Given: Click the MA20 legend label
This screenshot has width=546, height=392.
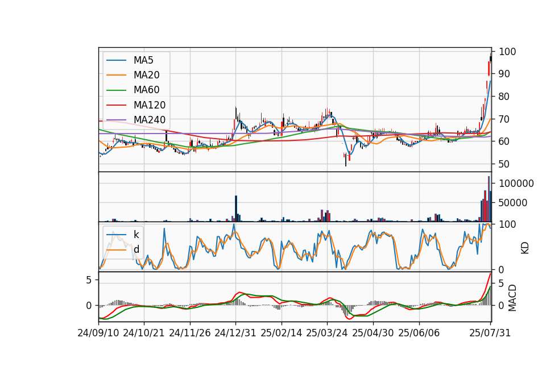Looking at the screenshot, I should click(x=146, y=75).
